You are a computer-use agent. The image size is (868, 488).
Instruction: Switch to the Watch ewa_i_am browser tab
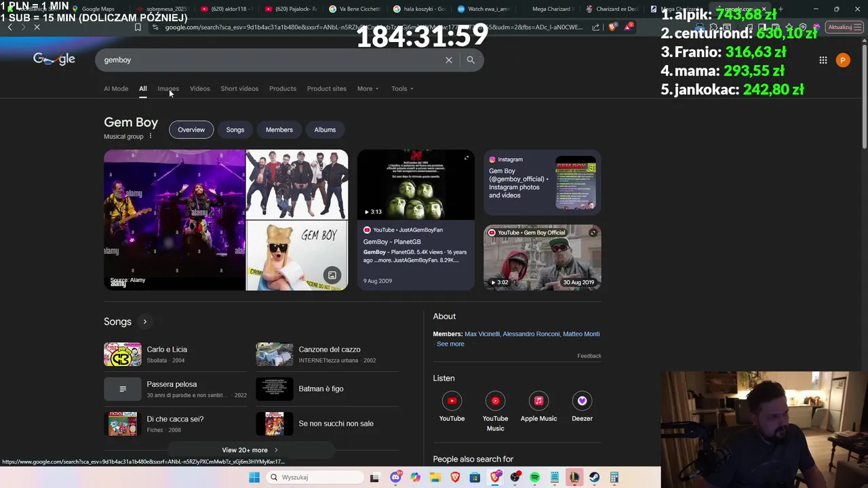[x=484, y=9]
